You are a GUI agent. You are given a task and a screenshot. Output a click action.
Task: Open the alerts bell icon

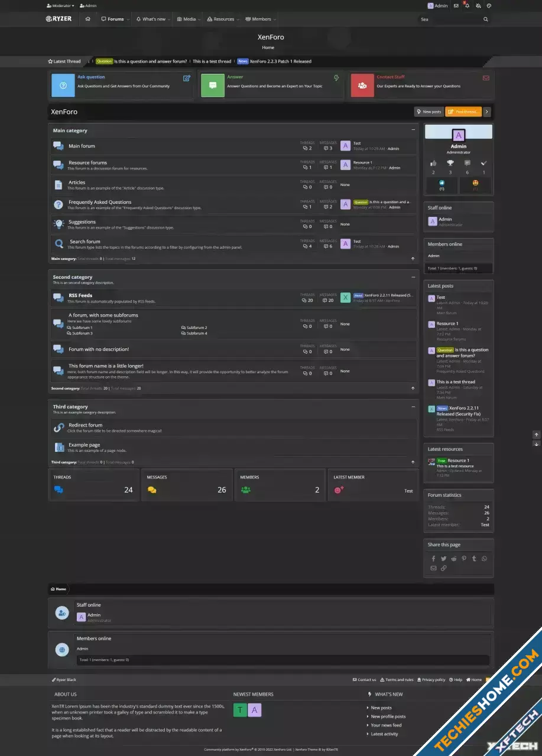coord(467,6)
